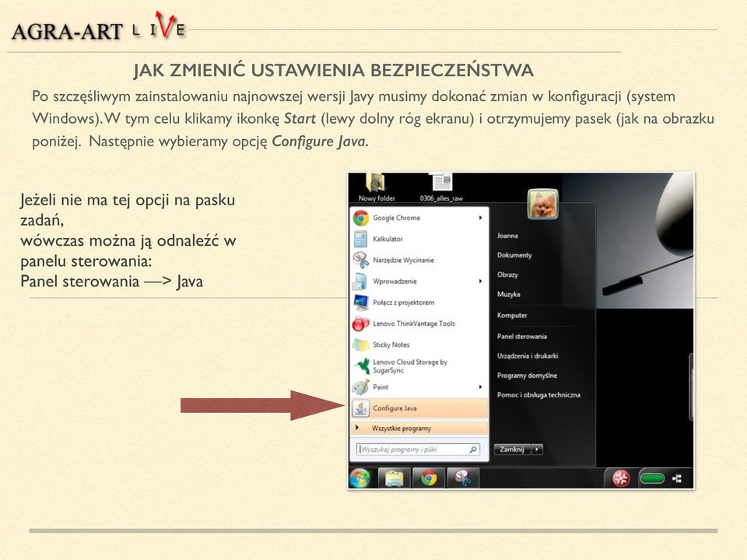Viewport: 747px width, 560px height.
Task: Open Komputer link
Action: click(512, 315)
